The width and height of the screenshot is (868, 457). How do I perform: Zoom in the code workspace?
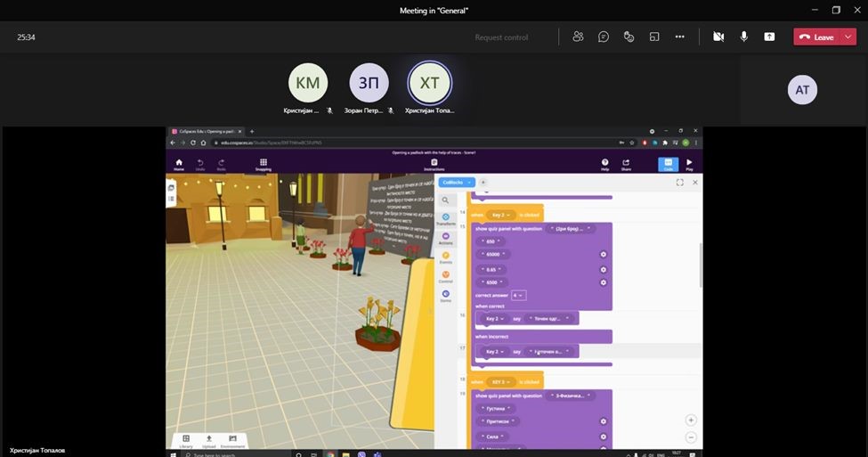pyautogui.click(x=691, y=420)
